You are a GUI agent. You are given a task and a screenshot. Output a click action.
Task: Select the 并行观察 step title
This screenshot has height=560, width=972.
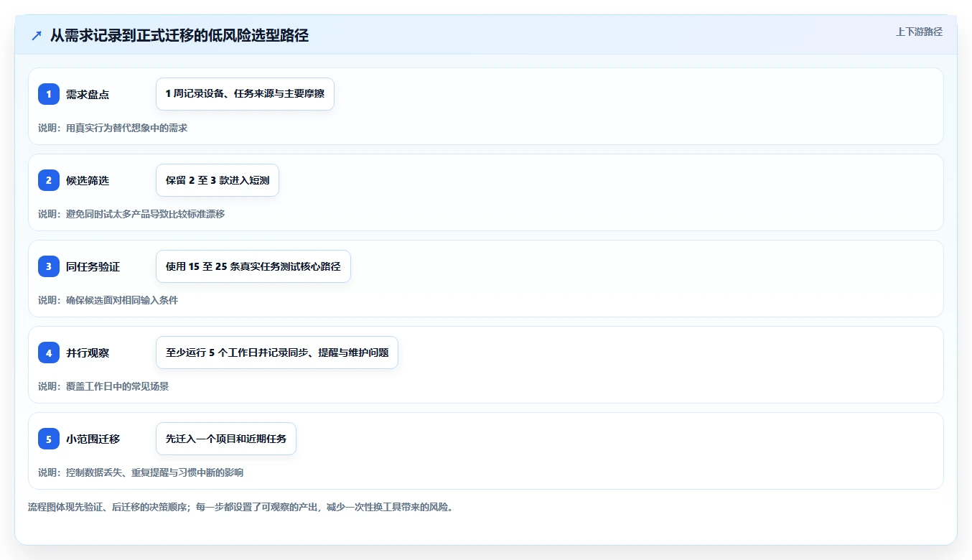[88, 353]
